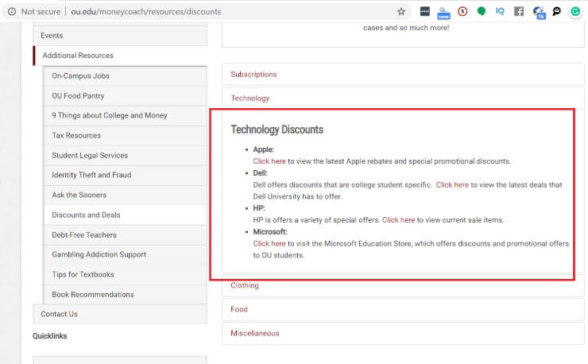Viewport: 588px width, 364px height.
Task: Open Contact Us in the sidebar
Action: [x=120, y=314]
